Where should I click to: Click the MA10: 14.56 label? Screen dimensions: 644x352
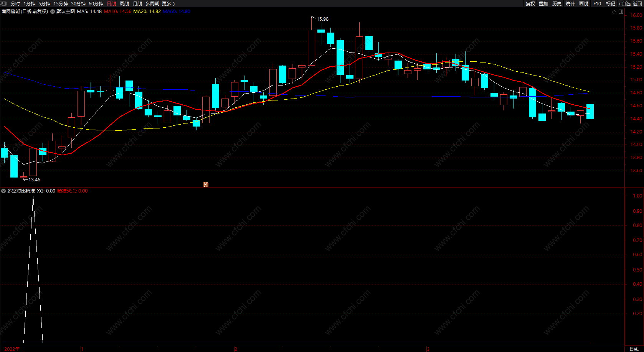[118, 12]
